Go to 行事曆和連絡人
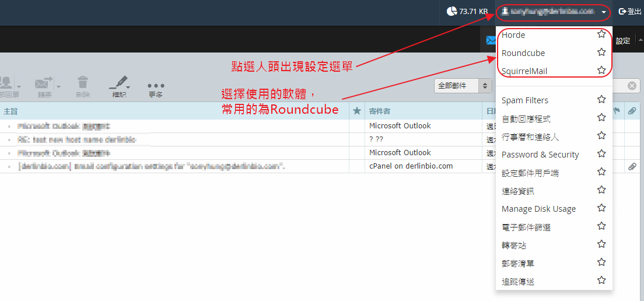The height and width of the screenshot is (301, 644). pos(530,136)
